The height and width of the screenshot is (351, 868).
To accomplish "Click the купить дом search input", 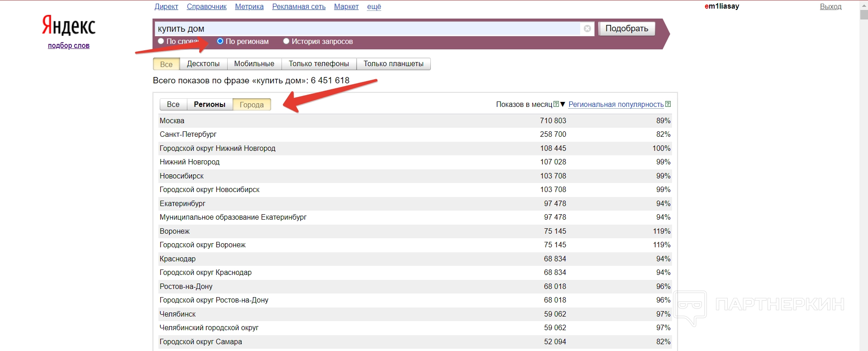I will click(x=367, y=29).
